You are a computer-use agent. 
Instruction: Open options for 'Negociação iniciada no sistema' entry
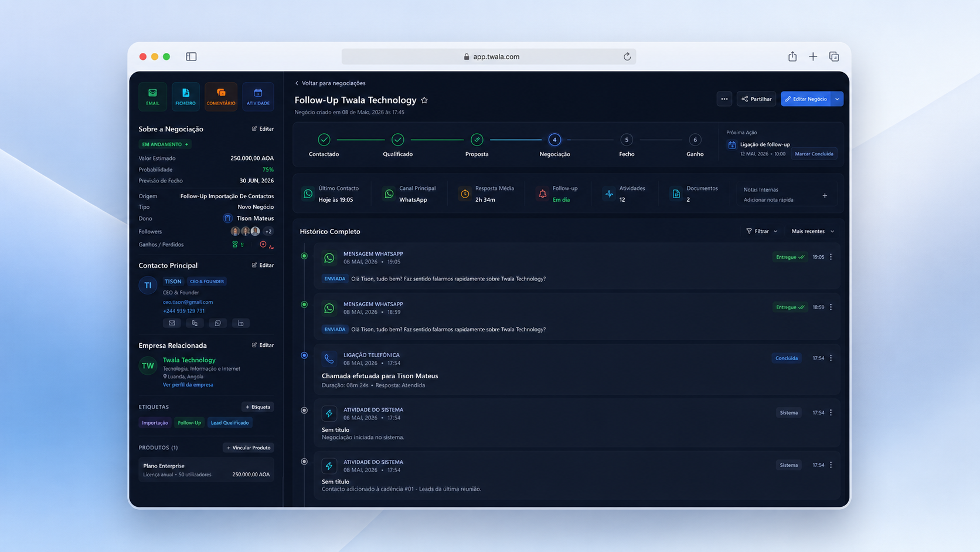[x=831, y=412]
